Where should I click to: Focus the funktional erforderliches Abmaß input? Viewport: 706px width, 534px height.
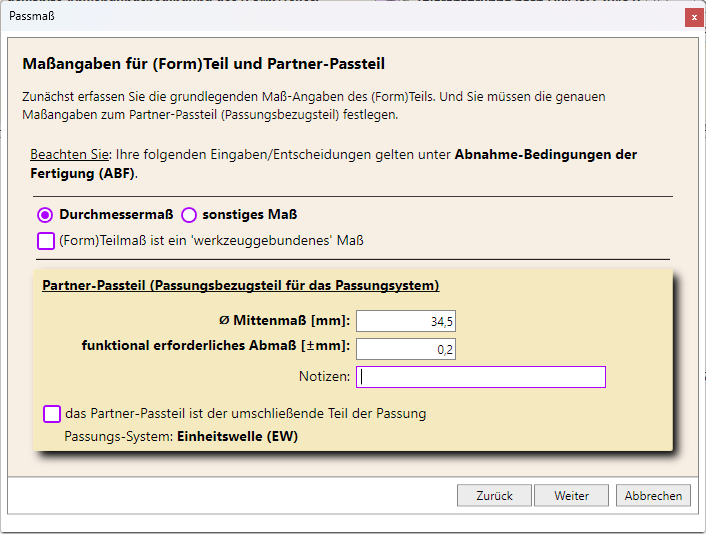[406, 349]
